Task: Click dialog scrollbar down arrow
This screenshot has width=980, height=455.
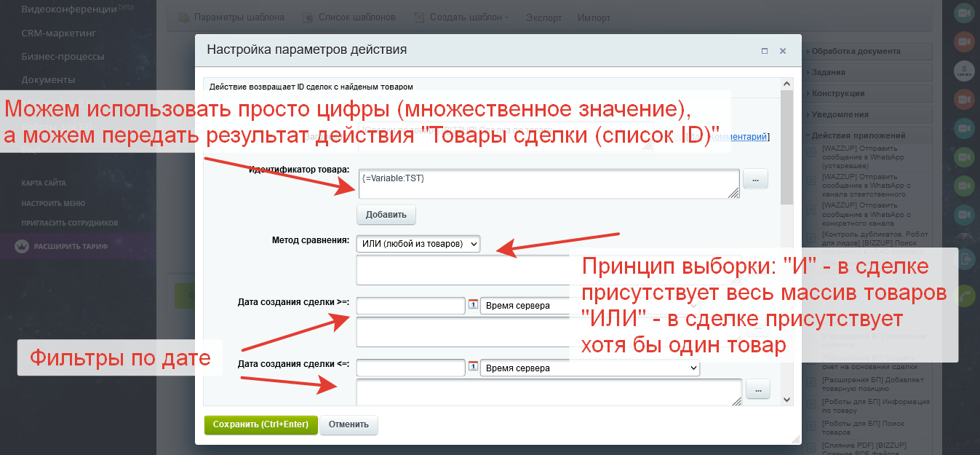Action: pyautogui.click(x=786, y=399)
